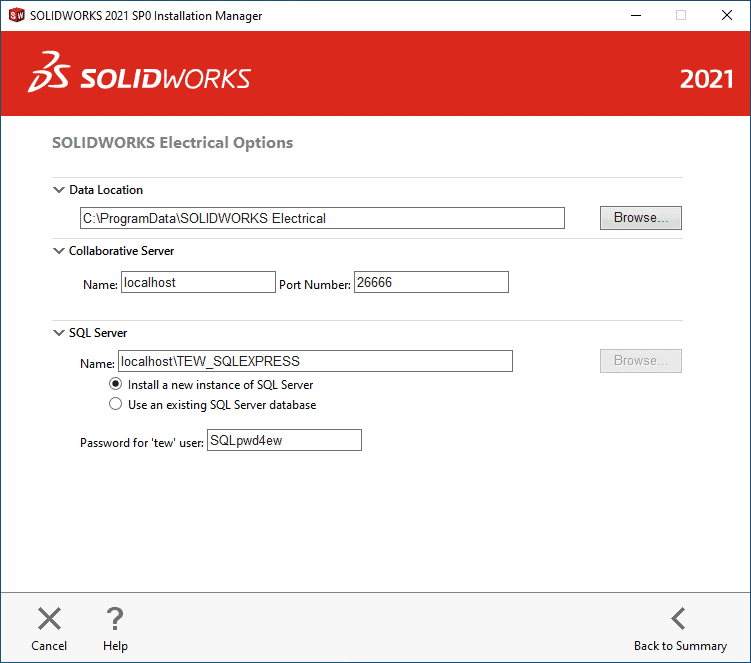Collapse the Collaborative Server section
751x663 pixels.
[x=58, y=251]
